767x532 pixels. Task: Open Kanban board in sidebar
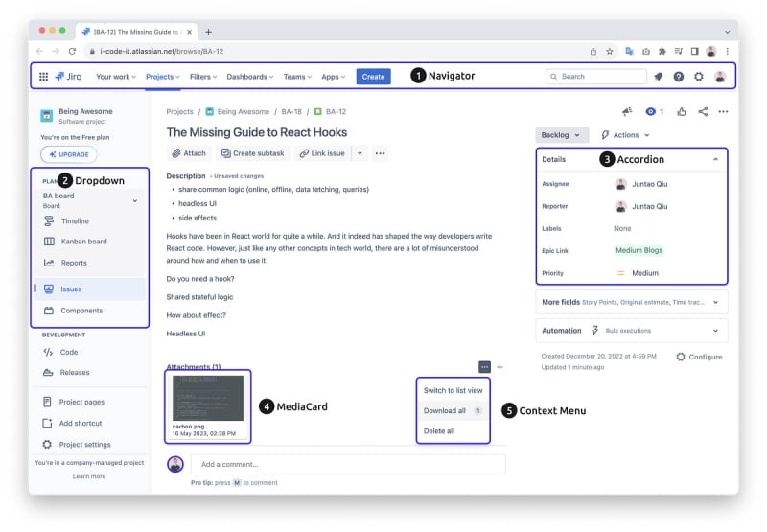pyautogui.click(x=83, y=242)
